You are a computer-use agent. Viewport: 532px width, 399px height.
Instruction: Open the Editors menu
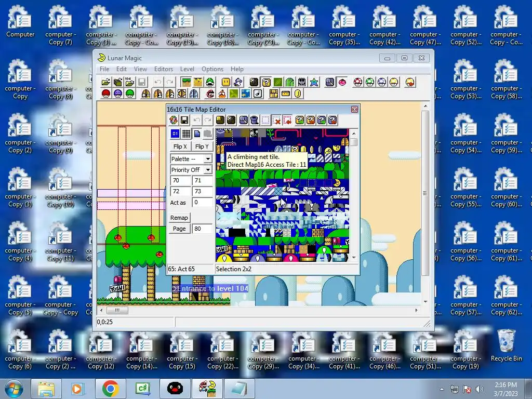click(x=164, y=69)
